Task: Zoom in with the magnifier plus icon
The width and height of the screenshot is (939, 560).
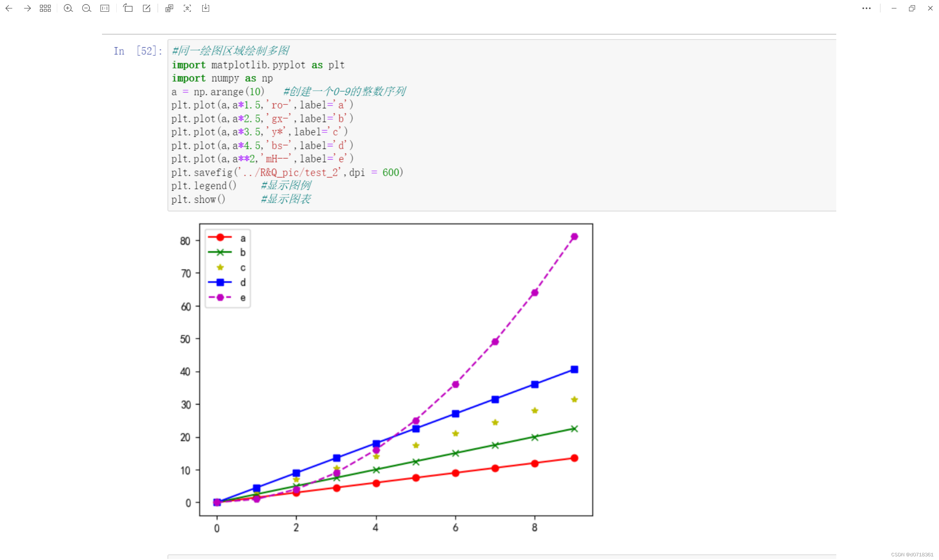Action: click(x=68, y=8)
